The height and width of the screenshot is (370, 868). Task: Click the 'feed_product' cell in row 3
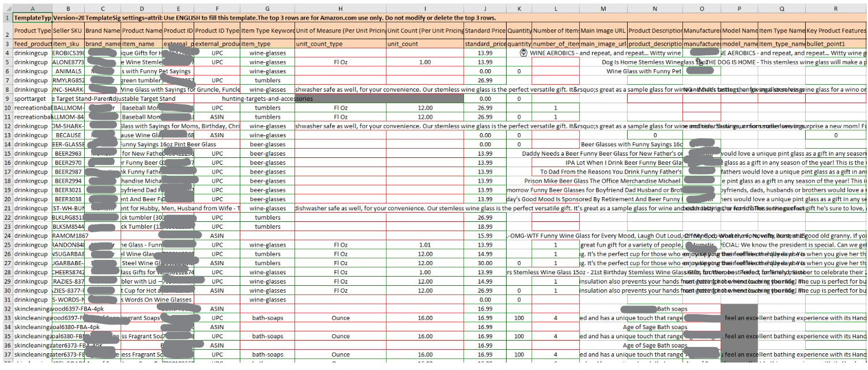pyautogui.click(x=32, y=44)
